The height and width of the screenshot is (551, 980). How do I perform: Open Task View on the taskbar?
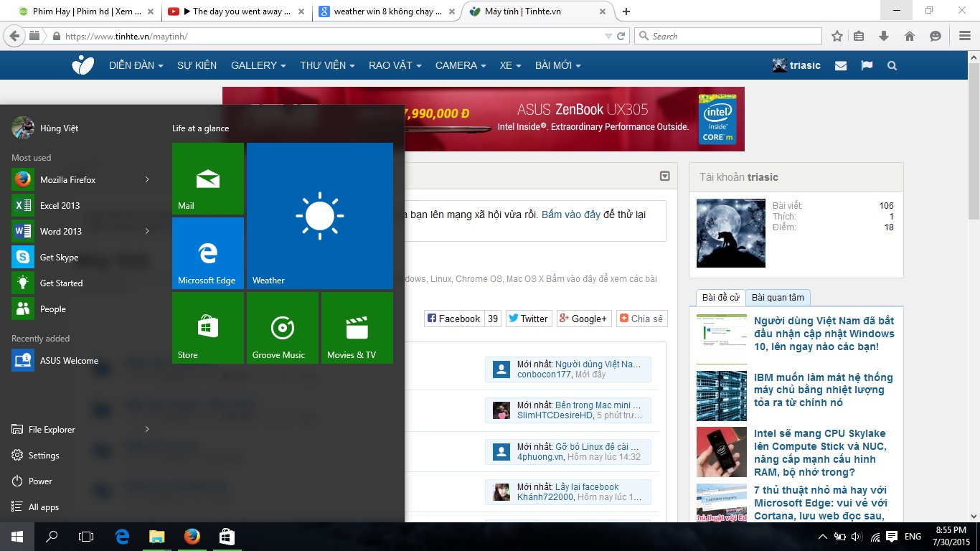[86, 537]
